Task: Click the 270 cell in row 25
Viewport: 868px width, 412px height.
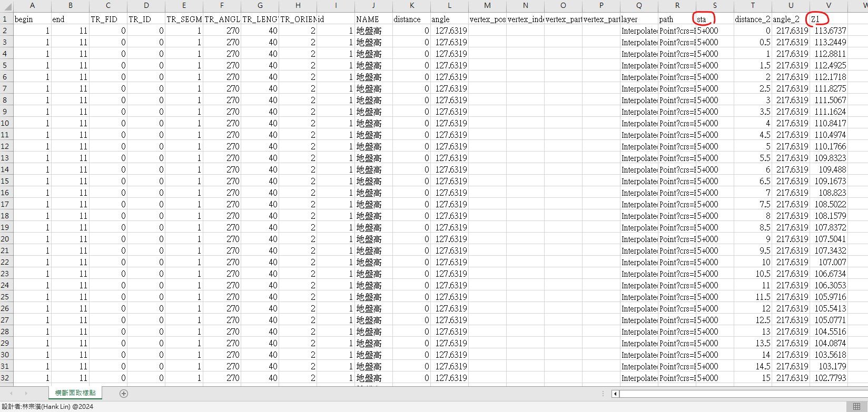Action: (x=222, y=297)
